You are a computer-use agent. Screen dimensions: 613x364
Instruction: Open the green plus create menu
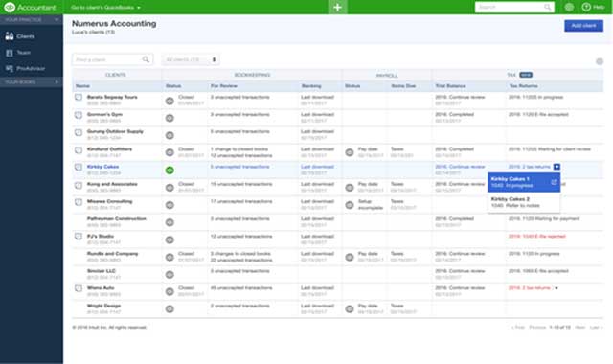[337, 7]
